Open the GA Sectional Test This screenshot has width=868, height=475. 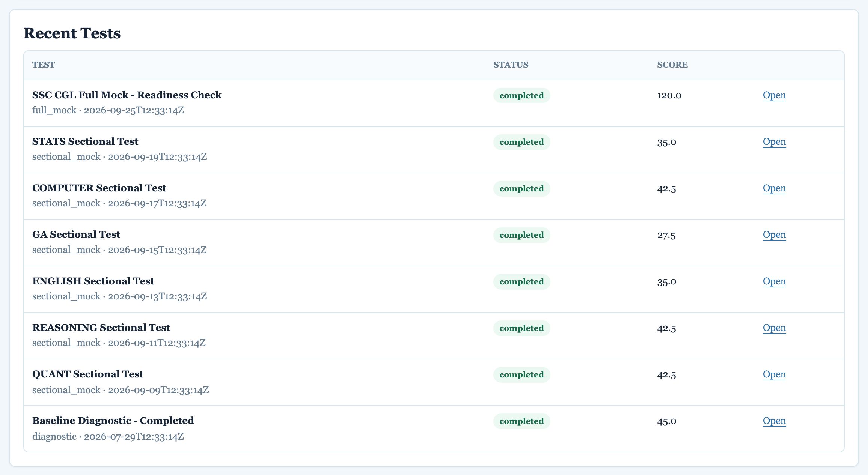(774, 235)
